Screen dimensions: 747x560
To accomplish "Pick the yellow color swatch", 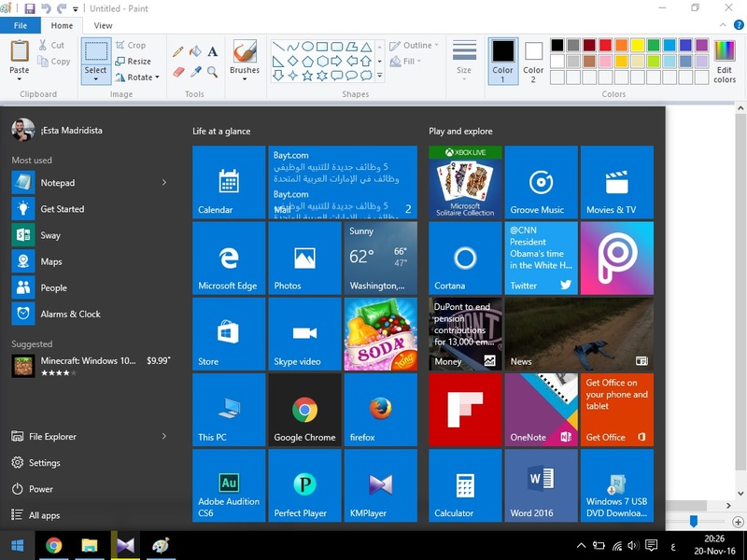I will [x=637, y=45].
